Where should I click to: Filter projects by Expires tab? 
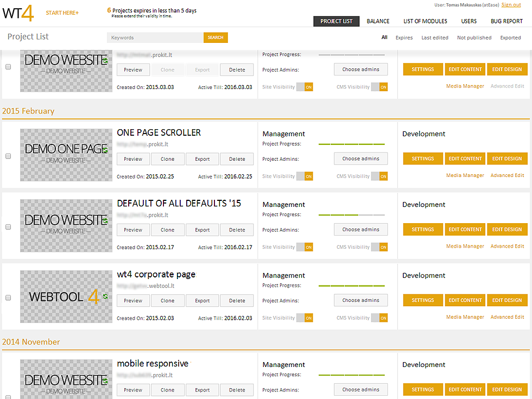[x=404, y=38]
